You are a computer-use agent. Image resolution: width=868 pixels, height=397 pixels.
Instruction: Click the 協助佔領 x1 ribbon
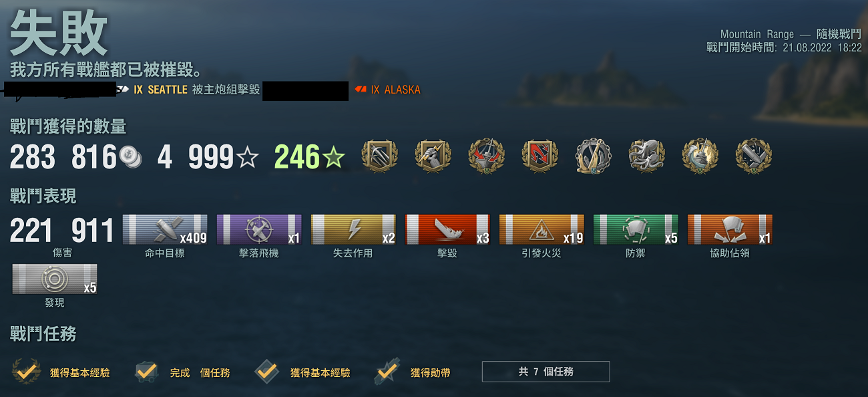(730, 229)
